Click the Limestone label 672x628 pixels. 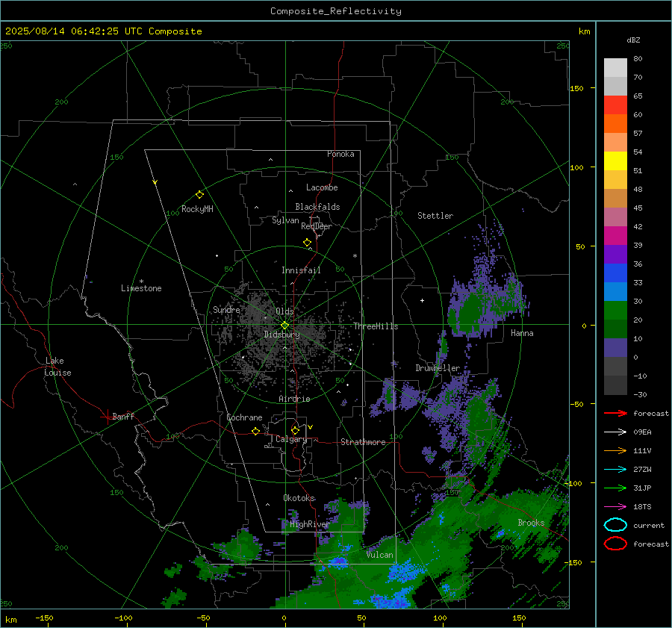pyautogui.click(x=141, y=288)
